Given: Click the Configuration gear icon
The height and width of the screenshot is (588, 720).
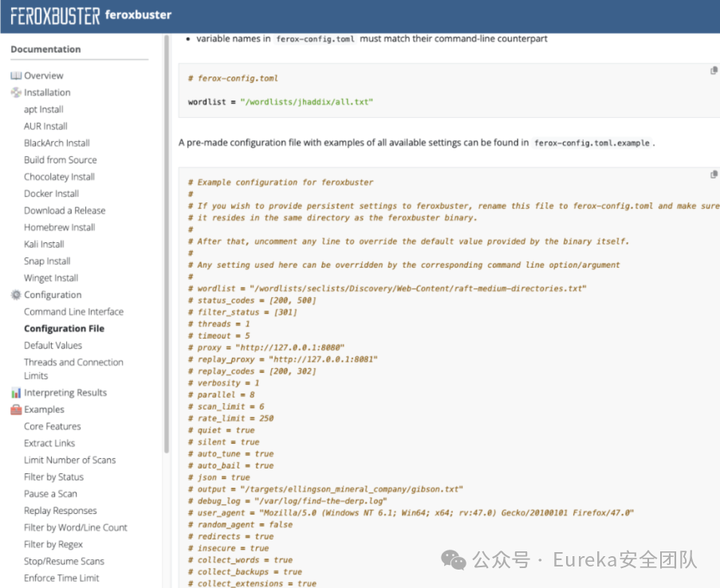Looking at the screenshot, I should coord(16,295).
